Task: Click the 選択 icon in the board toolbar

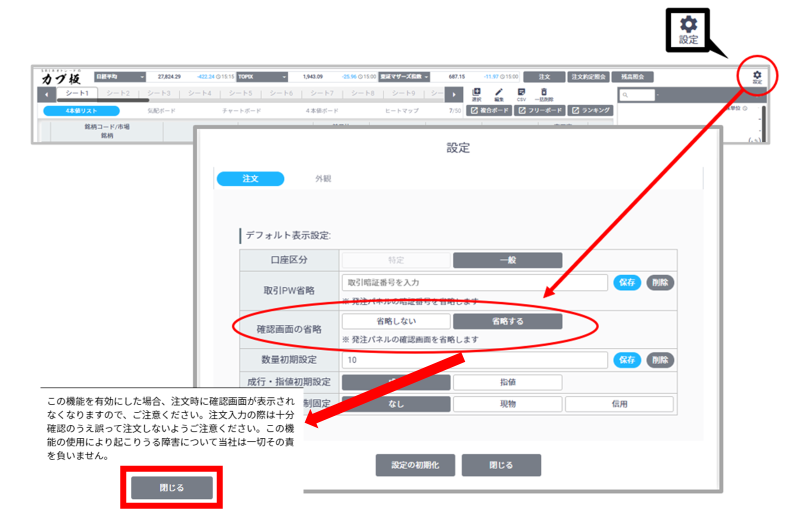Action: pyautogui.click(x=476, y=94)
